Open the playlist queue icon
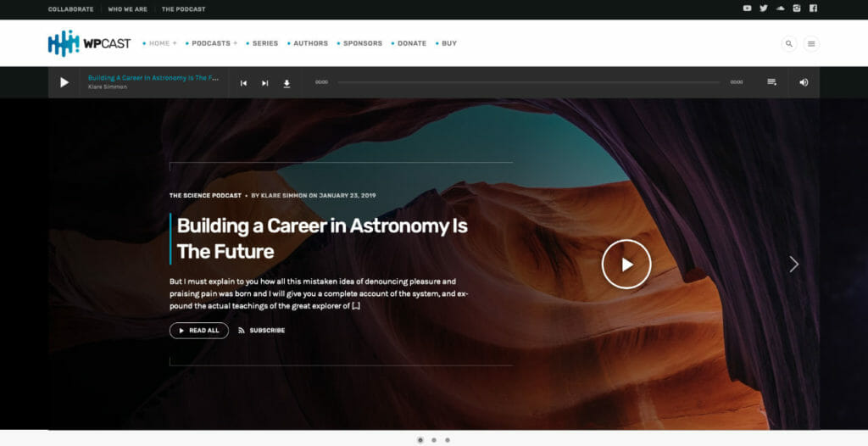The height and width of the screenshot is (446, 868). 771,82
